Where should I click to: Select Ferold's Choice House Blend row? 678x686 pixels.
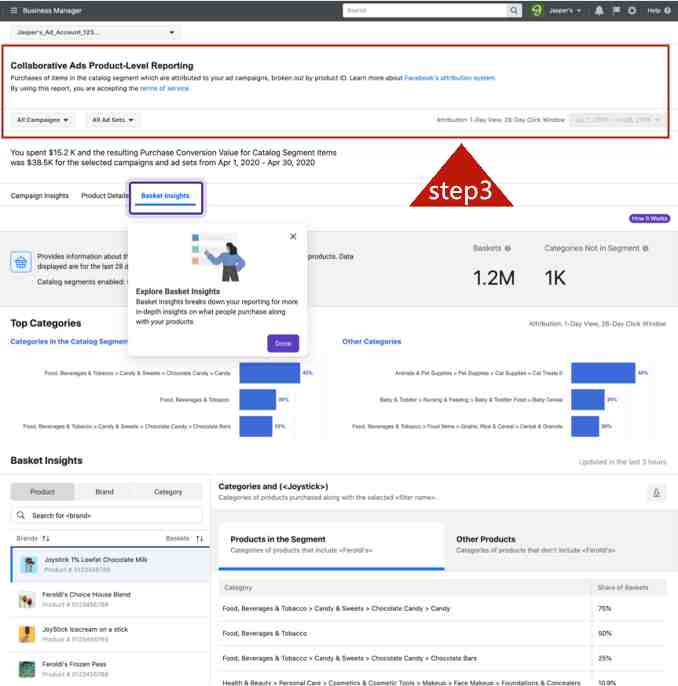click(110, 599)
